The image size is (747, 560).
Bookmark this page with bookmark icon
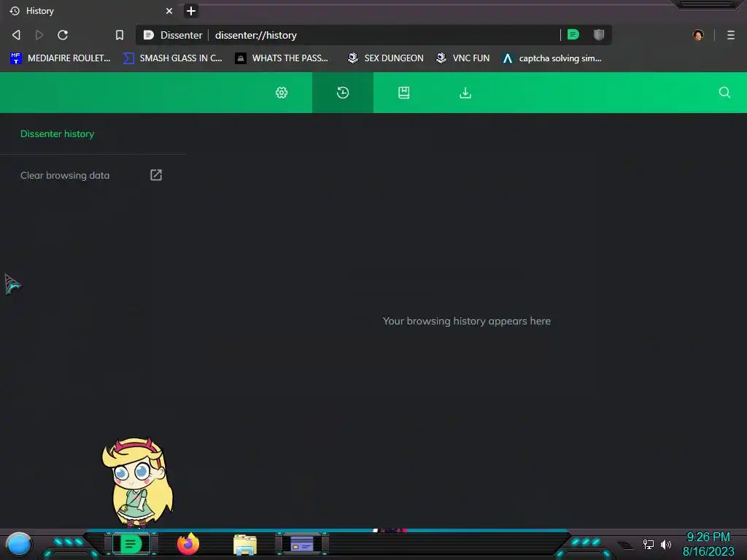coord(120,35)
